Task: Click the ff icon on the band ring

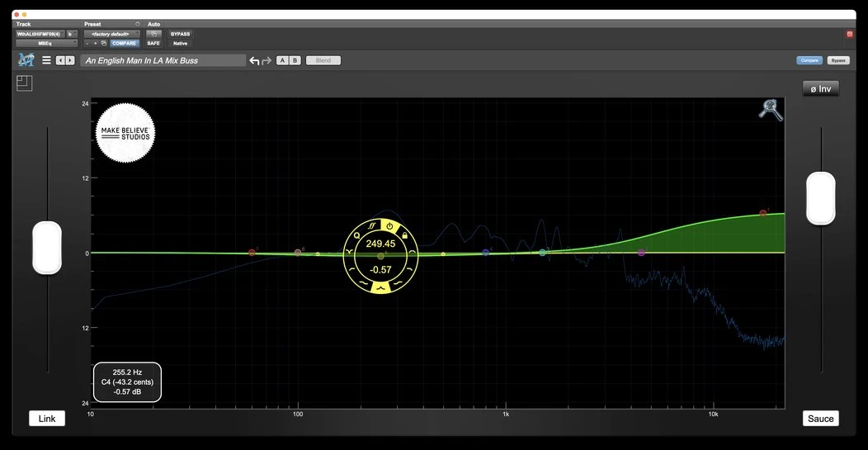Action: click(x=372, y=225)
